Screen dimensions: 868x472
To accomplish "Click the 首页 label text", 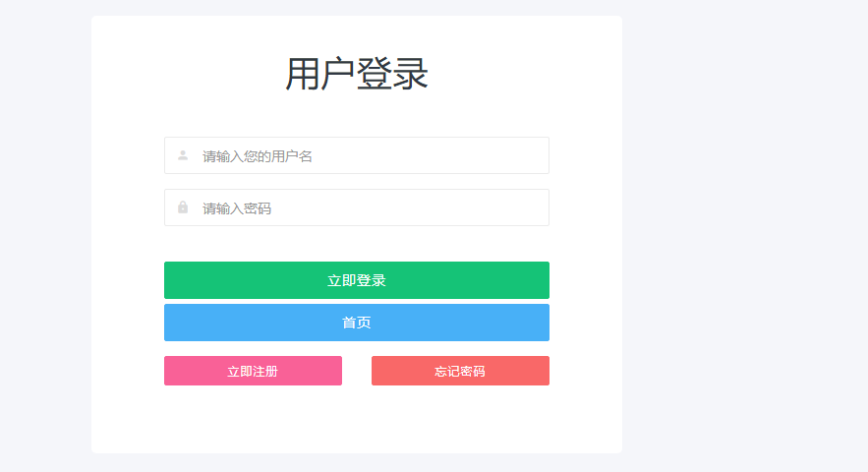I will pyautogui.click(x=357, y=323).
